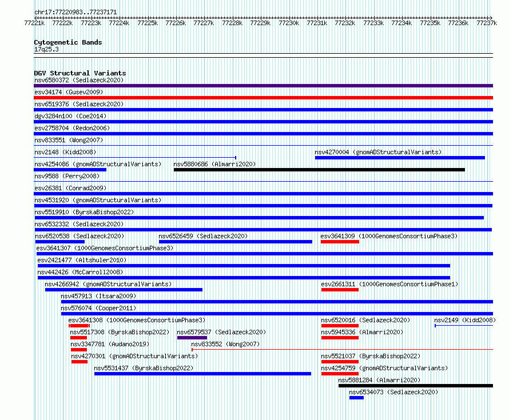Open esv2758704 (Redon2006) variant
This screenshot has height=420, width=509.
(x=72, y=128)
